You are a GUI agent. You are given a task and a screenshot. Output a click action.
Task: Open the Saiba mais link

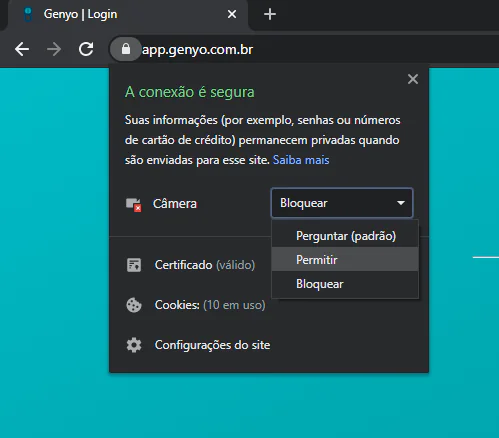pyautogui.click(x=301, y=160)
